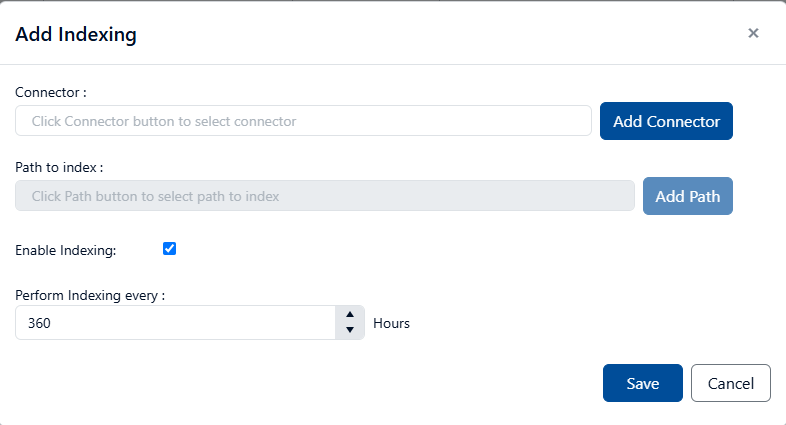This screenshot has width=786, height=425.
Task: Uncheck the Enable Indexing checkbox
Action: [x=169, y=248]
